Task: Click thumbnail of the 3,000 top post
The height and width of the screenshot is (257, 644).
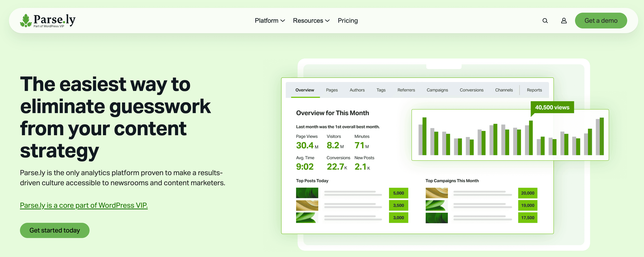Action: click(307, 217)
